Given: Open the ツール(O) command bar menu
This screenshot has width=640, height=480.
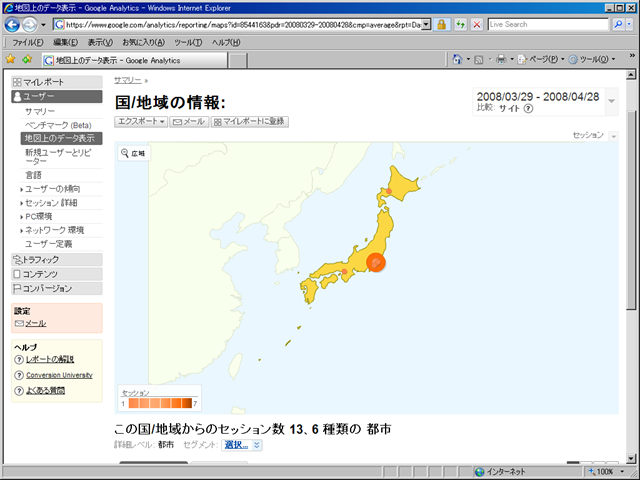Looking at the screenshot, I should [591, 60].
